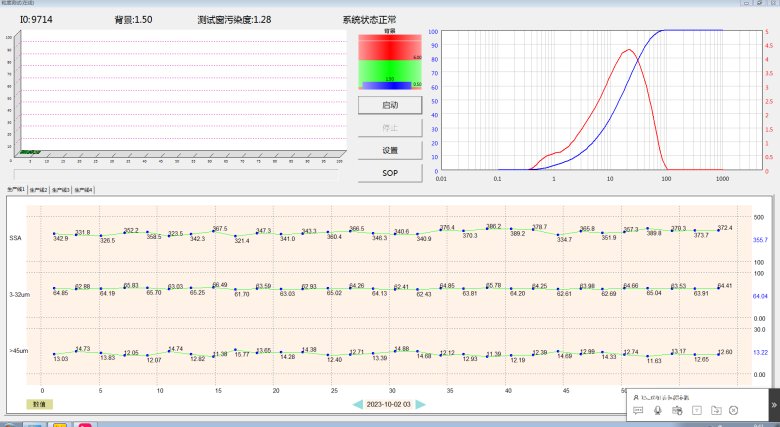Click the SOP button
The height and width of the screenshot is (427, 780).
[x=389, y=173]
